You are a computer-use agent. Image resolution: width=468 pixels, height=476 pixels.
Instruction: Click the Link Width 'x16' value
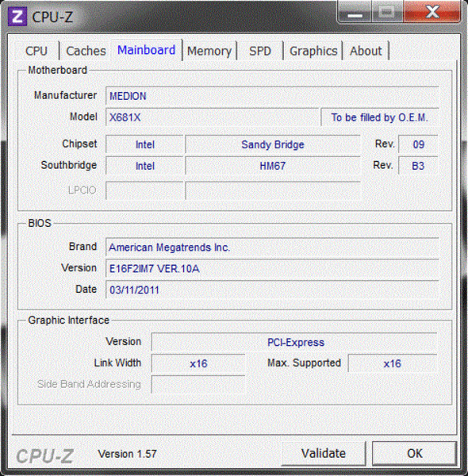tap(198, 363)
